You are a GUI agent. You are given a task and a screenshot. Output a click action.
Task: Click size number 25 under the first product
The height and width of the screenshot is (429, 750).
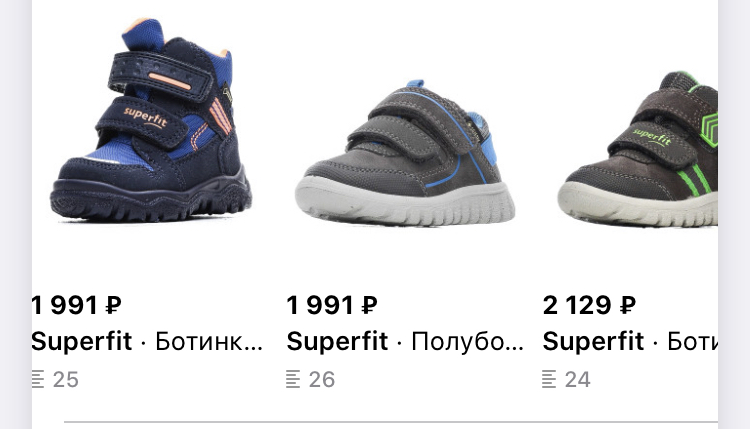point(66,380)
